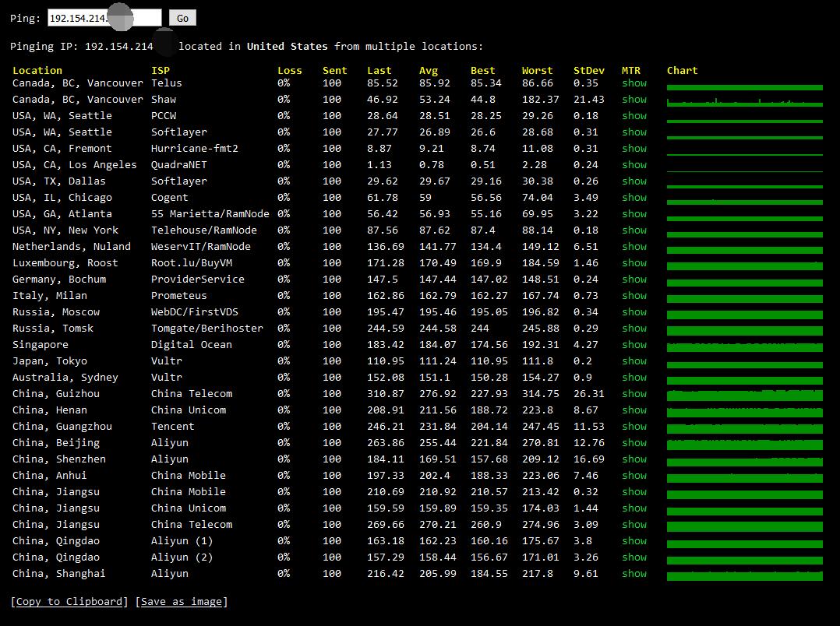The height and width of the screenshot is (626, 840).
Task: Select worst value 182.37 for Shaw
Action: 541,100
